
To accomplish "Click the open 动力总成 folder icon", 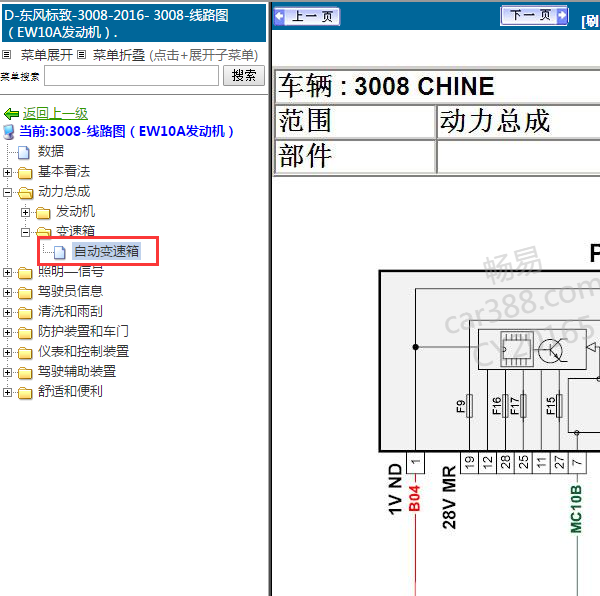I will tap(25, 192).
